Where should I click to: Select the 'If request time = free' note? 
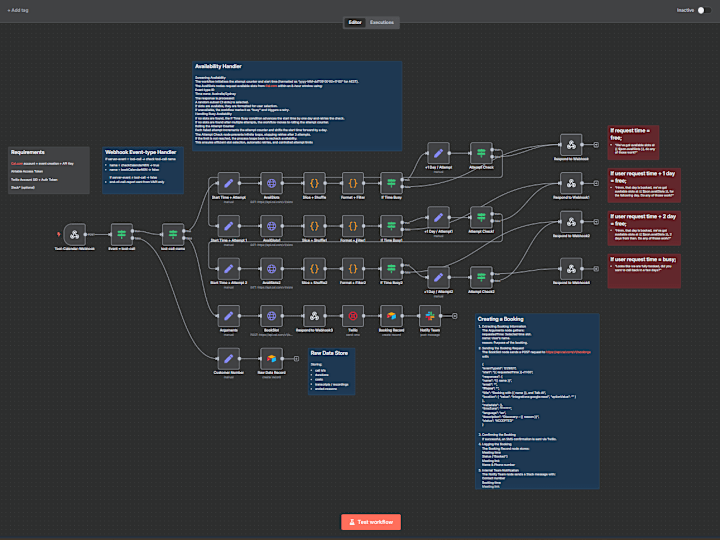pos(633,142)
